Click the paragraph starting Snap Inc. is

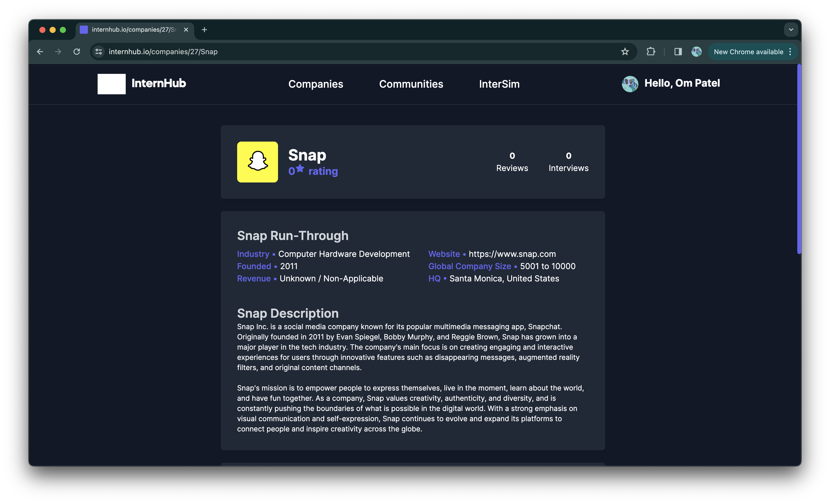click(408, 347)
